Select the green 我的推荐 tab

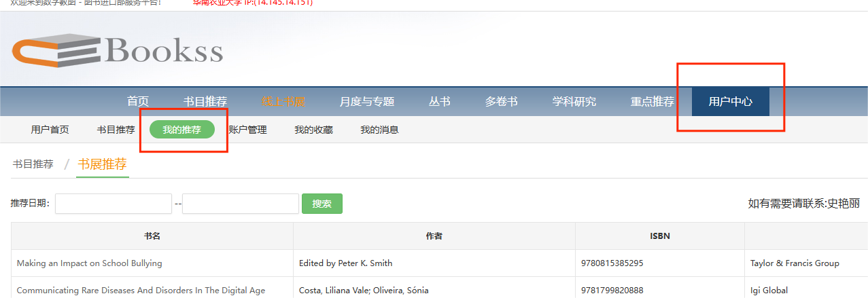point(182,130)
